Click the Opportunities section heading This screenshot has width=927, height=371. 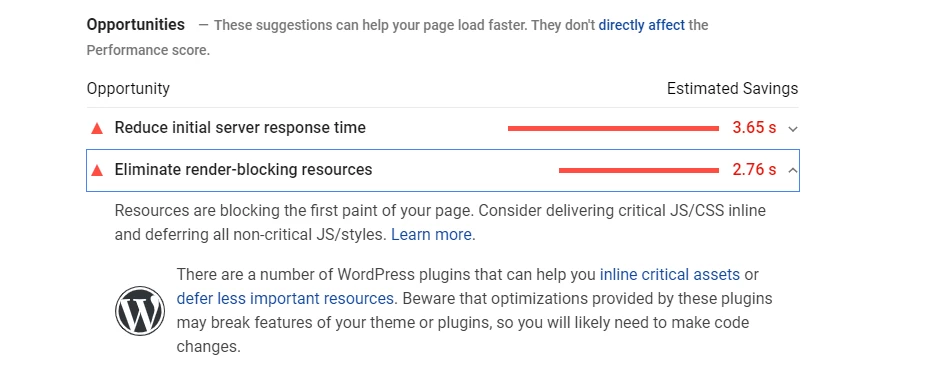coord(135,25)
